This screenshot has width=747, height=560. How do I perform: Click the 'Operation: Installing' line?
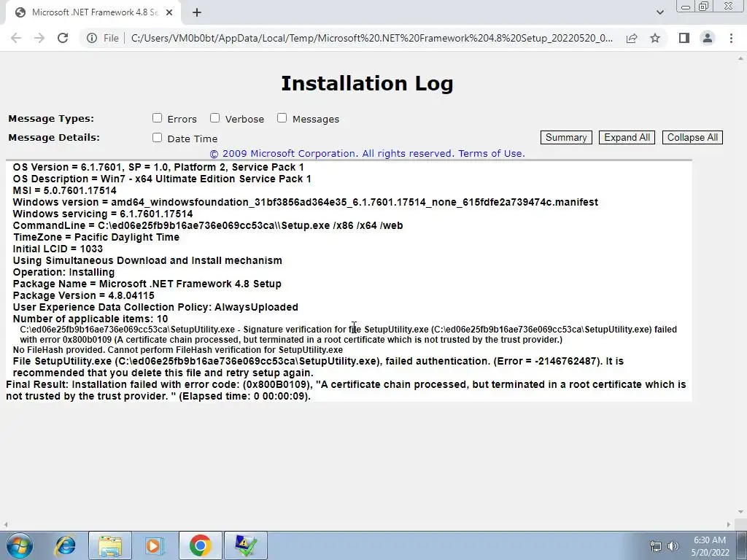click(63, 272)
